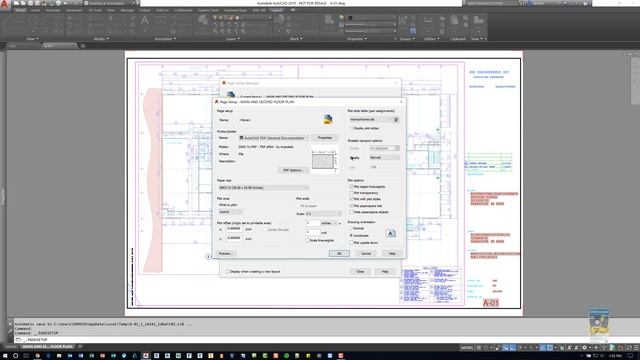The width and height of the screenshot is (640, 360).
Task: Select the Landscape orientation radio button
Action: coord(351,236)
